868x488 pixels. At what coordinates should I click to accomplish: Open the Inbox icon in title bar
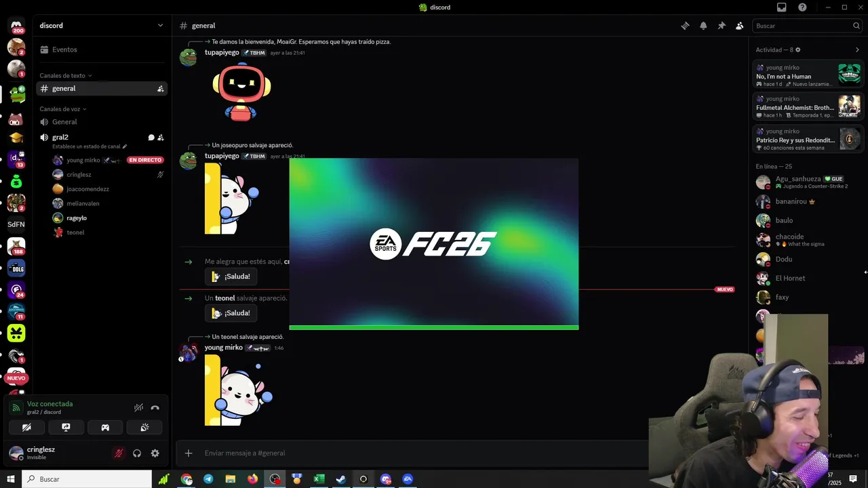coord(782,7)
